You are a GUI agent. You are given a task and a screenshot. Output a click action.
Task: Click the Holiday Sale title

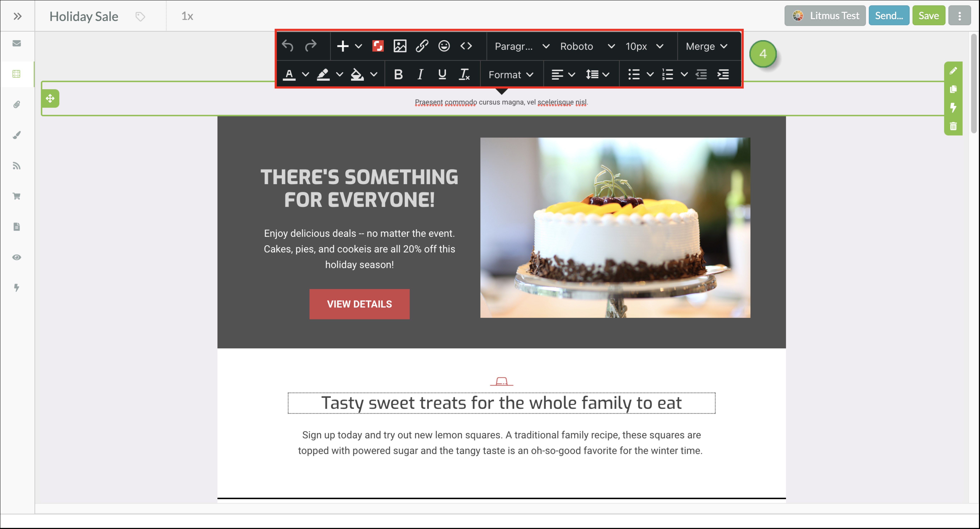(84, 16)
